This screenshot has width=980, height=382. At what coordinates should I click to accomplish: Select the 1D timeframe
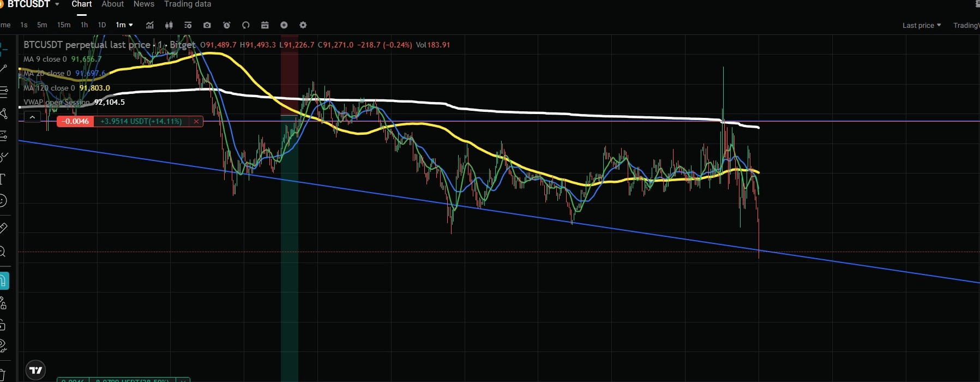[101, 25]
